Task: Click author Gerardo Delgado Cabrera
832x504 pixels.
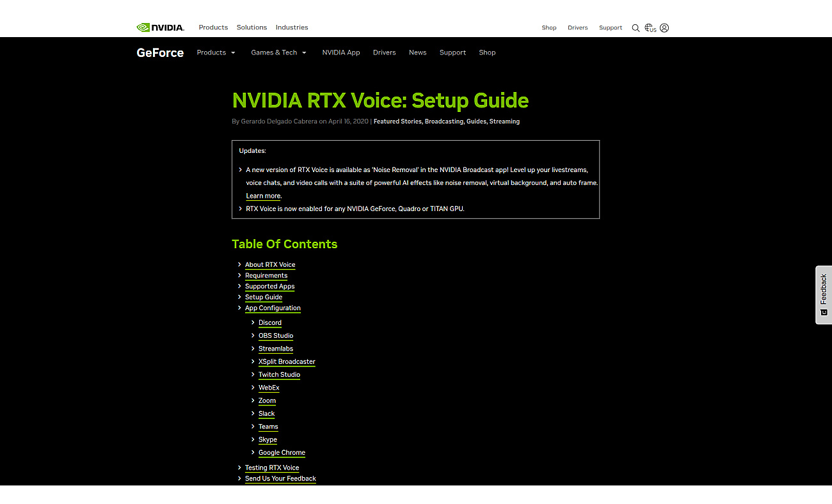Action: pyautogui.click(x=279, y=122)
